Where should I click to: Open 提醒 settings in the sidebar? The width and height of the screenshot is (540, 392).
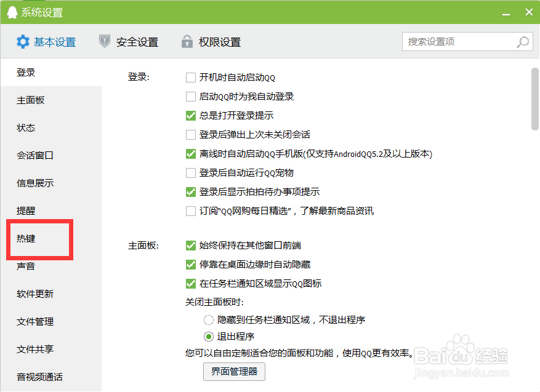(x=51, y=210)
